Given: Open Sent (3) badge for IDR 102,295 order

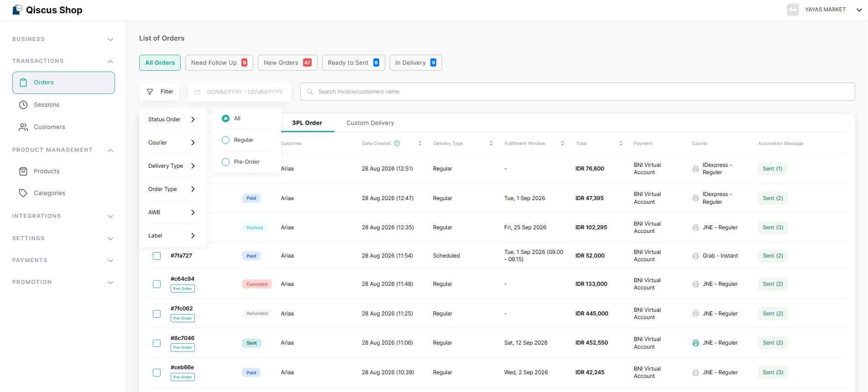Looking at the screenshot, I should point(773,228).
